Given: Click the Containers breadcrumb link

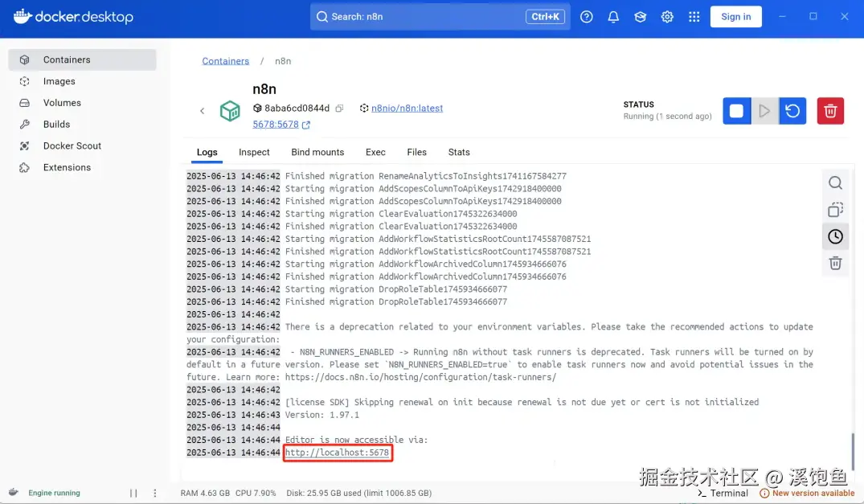Looking at the screenshot, I should click(x=225, y=60).
